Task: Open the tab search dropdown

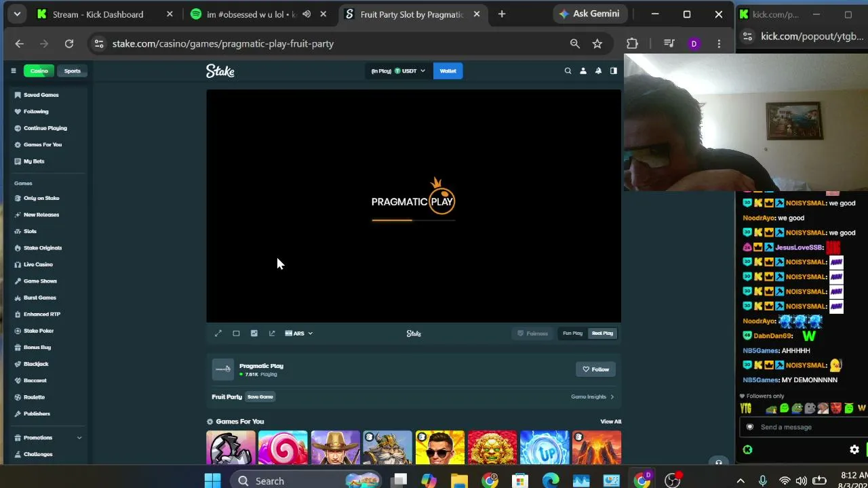Action: point(17,14)
